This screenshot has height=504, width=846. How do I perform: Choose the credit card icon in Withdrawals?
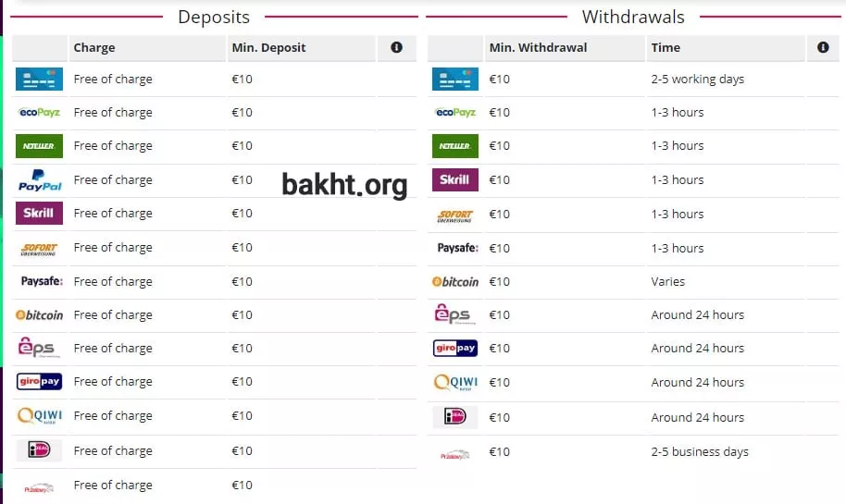455,80
